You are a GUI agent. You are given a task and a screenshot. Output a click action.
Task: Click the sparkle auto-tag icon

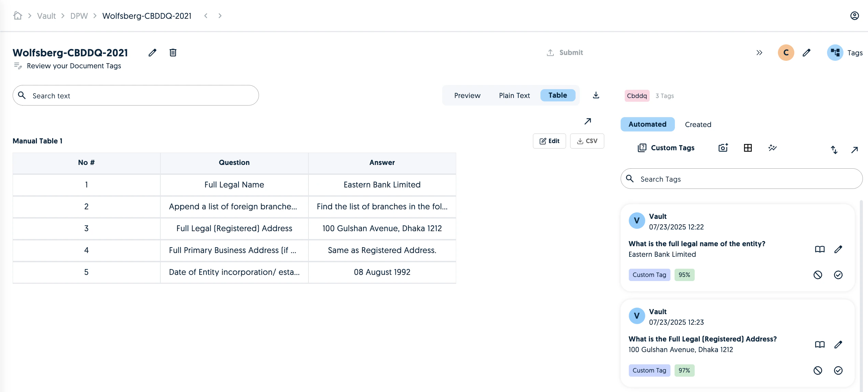tap(772, 148)
